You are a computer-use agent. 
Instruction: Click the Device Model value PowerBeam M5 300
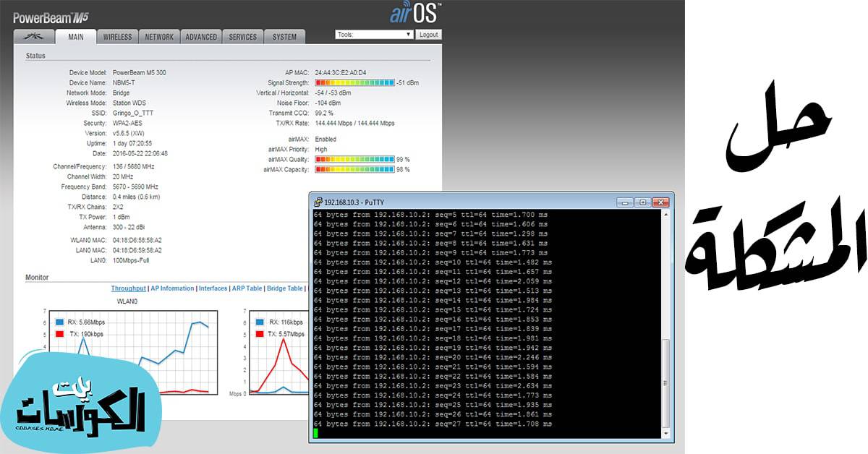[139, 72]
